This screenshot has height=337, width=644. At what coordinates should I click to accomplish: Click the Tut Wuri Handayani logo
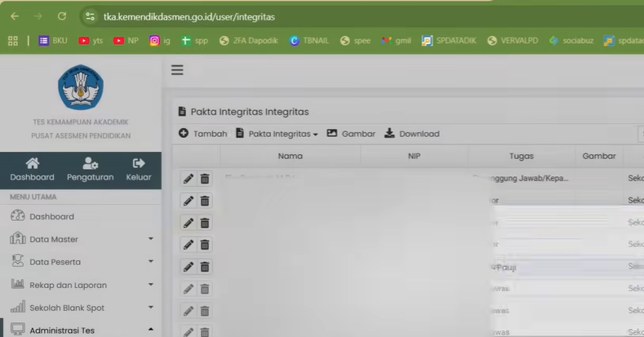coord(81,87)
